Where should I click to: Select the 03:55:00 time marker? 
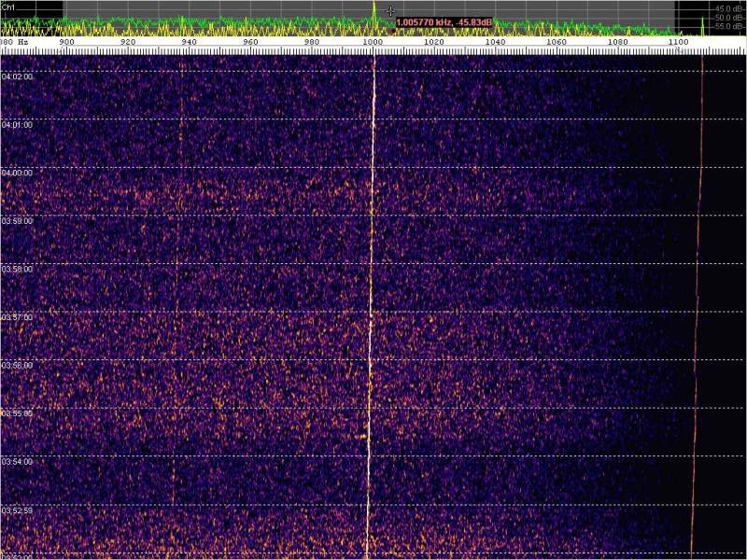17,413
